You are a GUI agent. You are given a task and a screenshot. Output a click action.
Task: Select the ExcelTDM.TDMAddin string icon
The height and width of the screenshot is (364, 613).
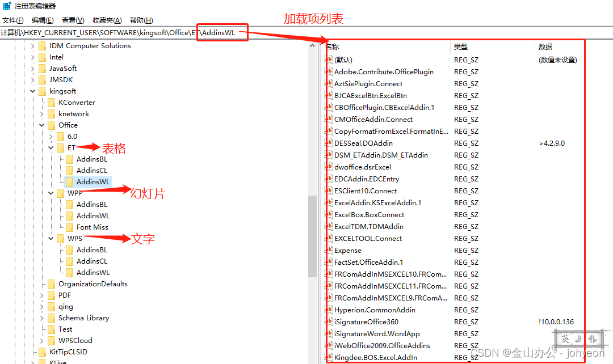329,227
